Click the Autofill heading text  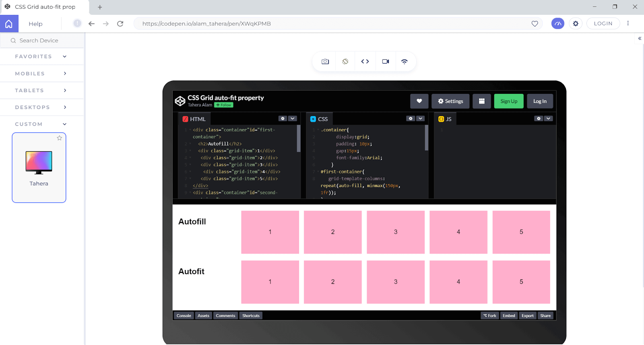192,222
